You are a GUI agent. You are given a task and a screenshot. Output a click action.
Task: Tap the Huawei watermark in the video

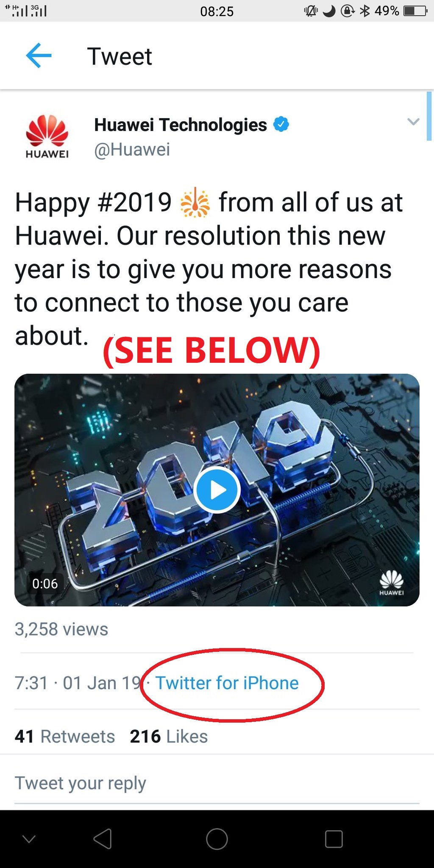coord(391,582)
